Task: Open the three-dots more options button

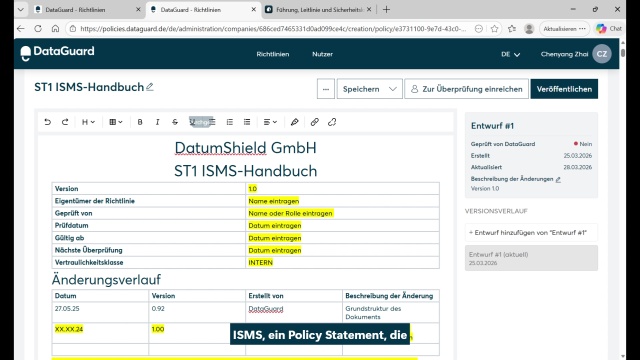Action: [326, 89]
